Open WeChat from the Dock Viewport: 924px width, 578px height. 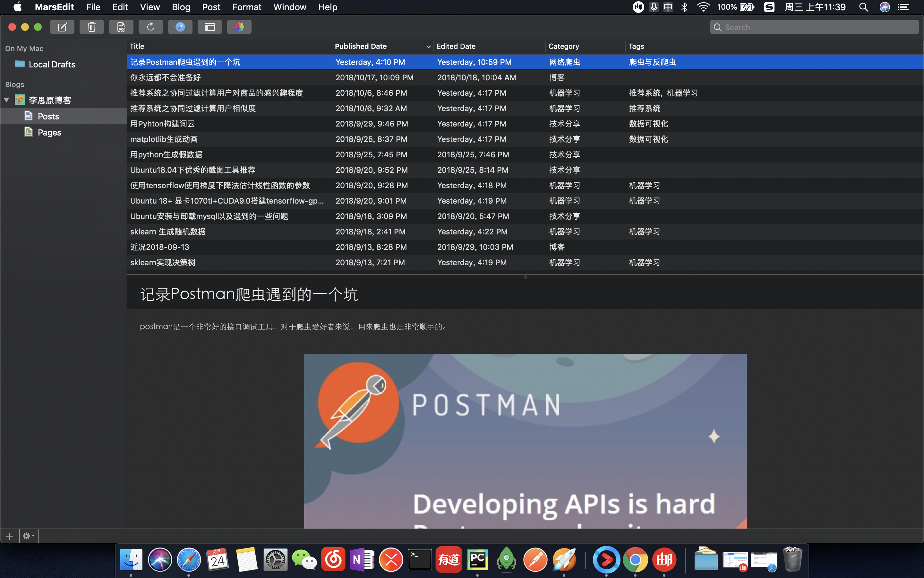[x=304, y=560]
